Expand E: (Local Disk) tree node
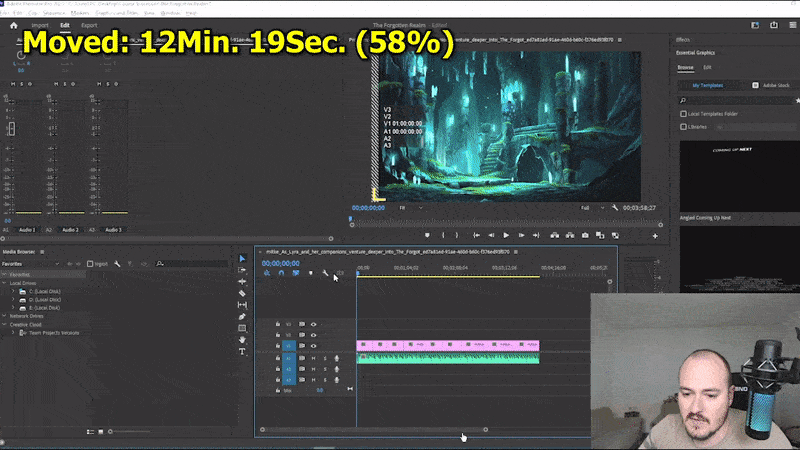 pos(13,308)
